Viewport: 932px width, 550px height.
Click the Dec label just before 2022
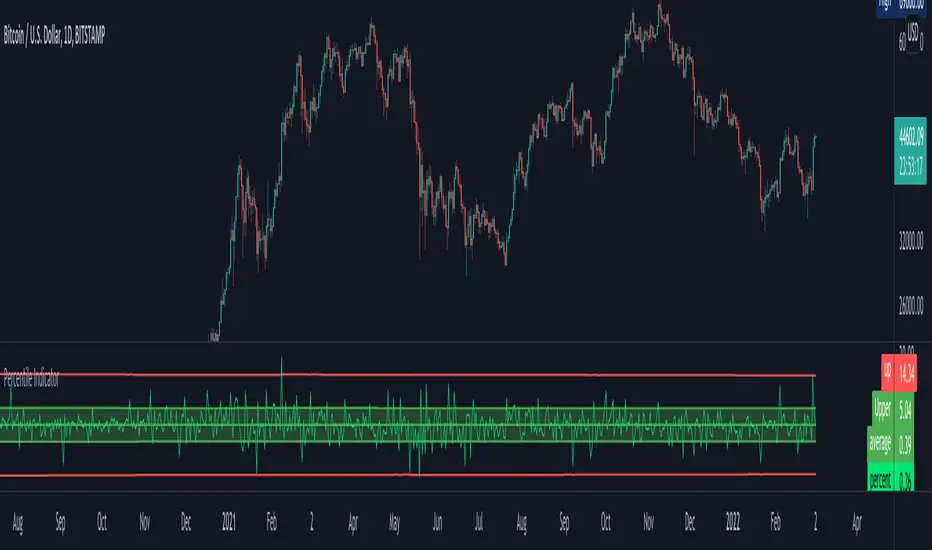(x=690, y=522)
